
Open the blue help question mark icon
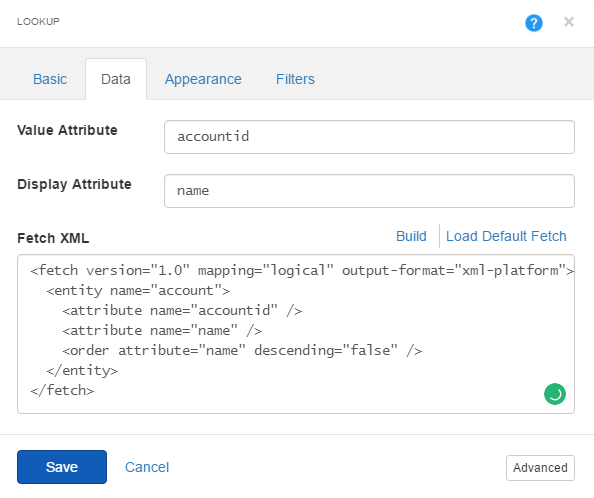tap(533, 23)
